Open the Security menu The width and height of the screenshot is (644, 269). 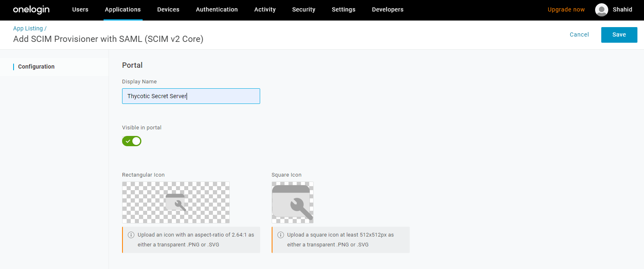click(303, 10)
